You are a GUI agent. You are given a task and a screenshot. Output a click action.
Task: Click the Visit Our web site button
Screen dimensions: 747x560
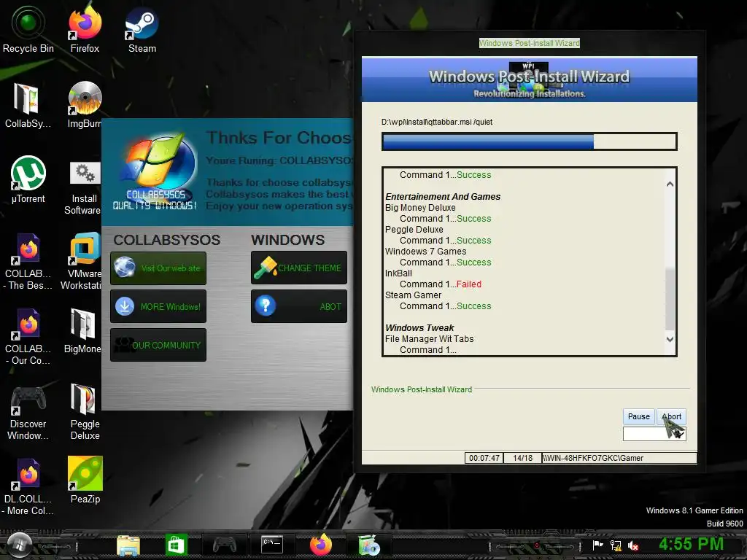click(x=158, y=268)
